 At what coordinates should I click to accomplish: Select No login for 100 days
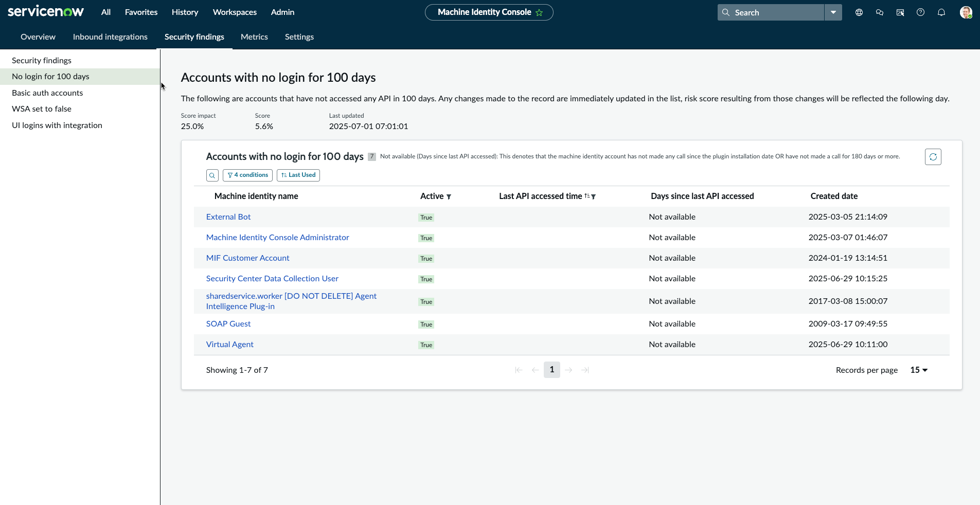pyautogui.click(x=80, y=77)
